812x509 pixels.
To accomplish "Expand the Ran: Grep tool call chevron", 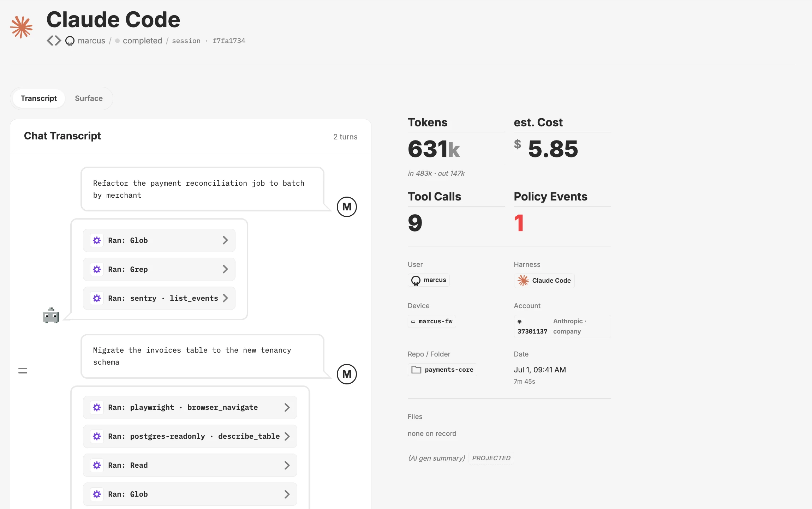I will [225, 269].
